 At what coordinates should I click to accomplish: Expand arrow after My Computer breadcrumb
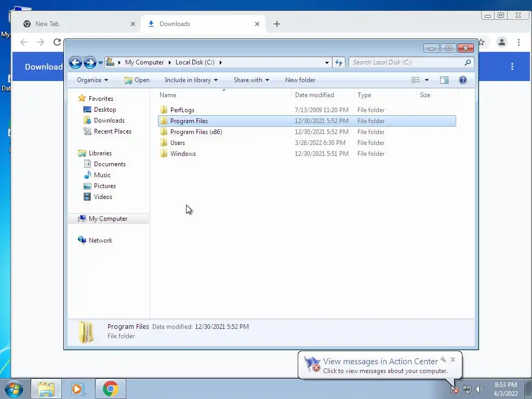[x=170, y=62]
